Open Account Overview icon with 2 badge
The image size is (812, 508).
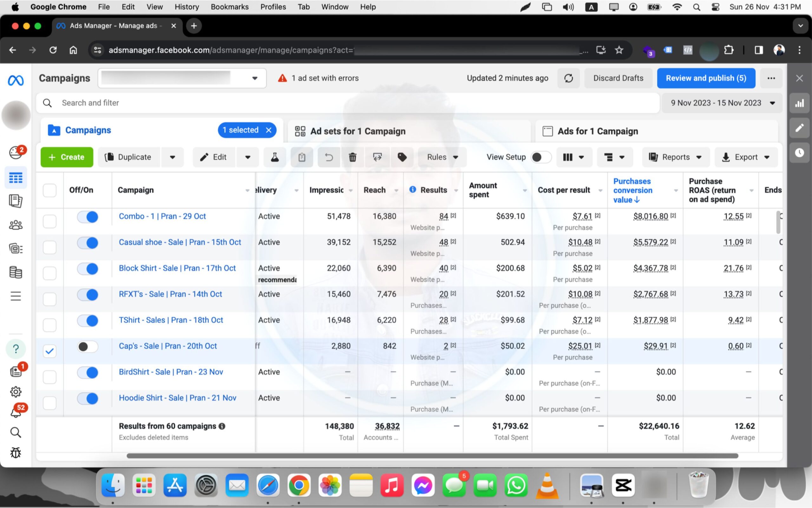click(x=16, y=152)
